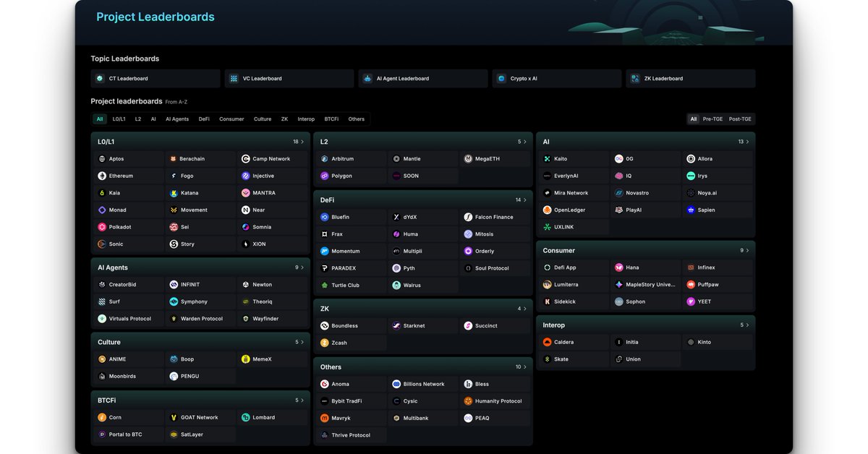Image resolution: width=868 pixels, height=454 pixels.
Task: Click the Caldera logo icon
Action: point(548,342)
